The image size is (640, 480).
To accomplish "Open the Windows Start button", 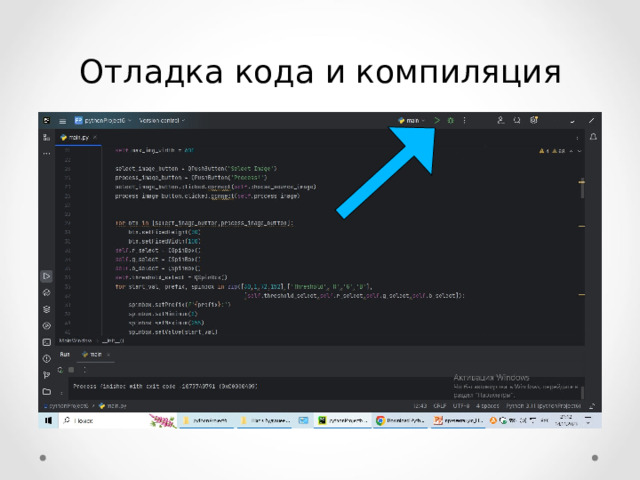I will tap(48, 420).
